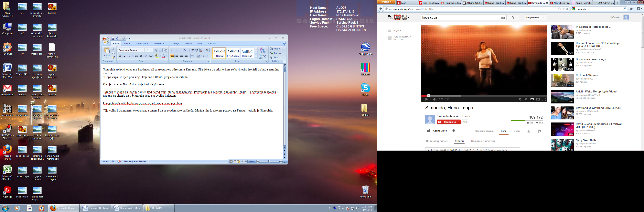Click the Replace button in Editing group
644x212 pixels.
275,53
